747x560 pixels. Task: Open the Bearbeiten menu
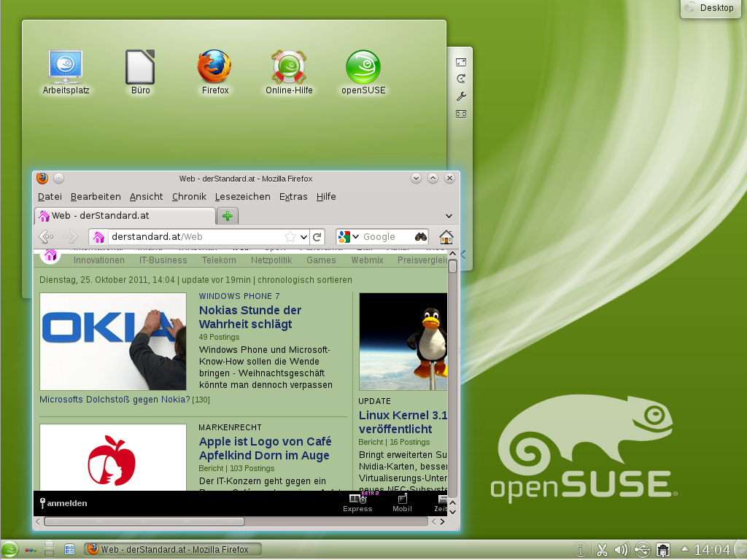96,197
